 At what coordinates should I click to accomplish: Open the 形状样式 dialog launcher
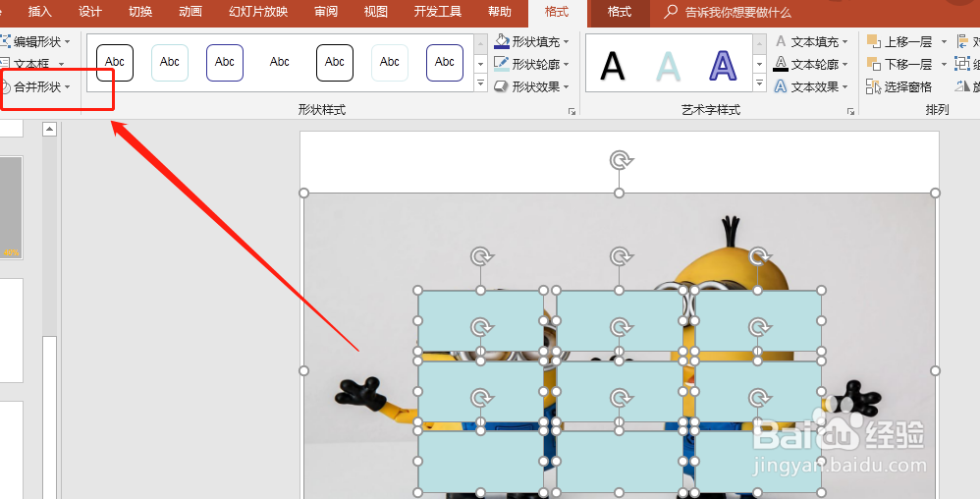click(572, 111)
